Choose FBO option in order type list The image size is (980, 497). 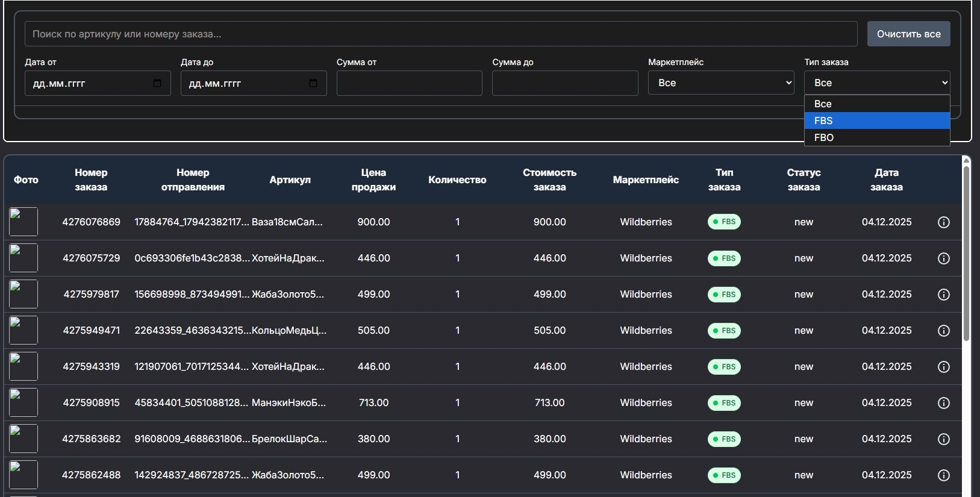point(877,137)
